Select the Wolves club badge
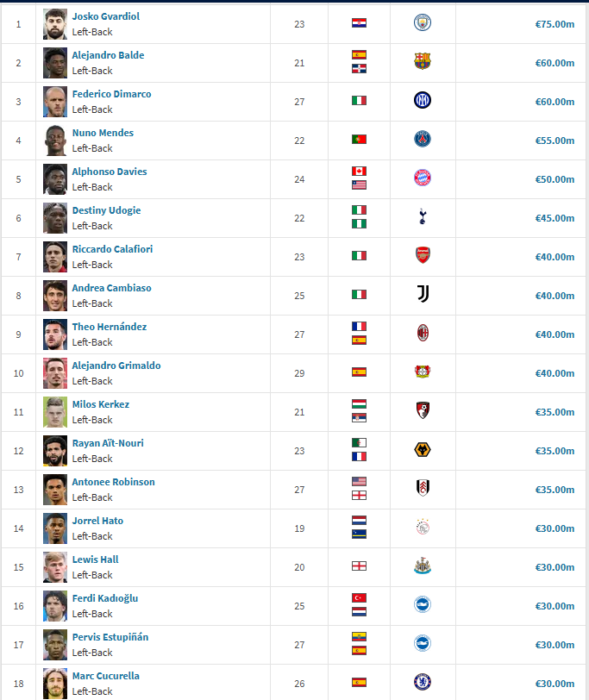 click(423, 449)
